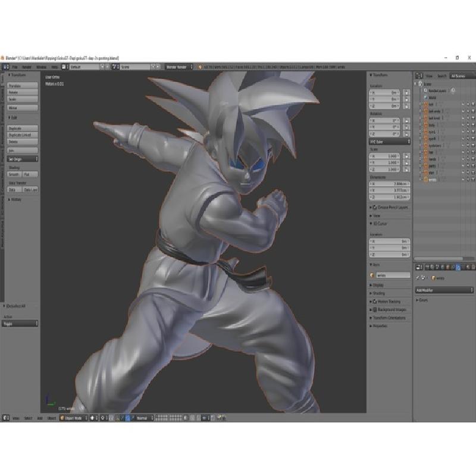Click the Duplicate Linked button

23,135
